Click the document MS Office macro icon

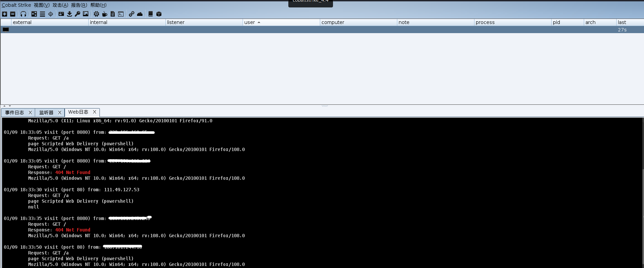(x=113, y=14)
